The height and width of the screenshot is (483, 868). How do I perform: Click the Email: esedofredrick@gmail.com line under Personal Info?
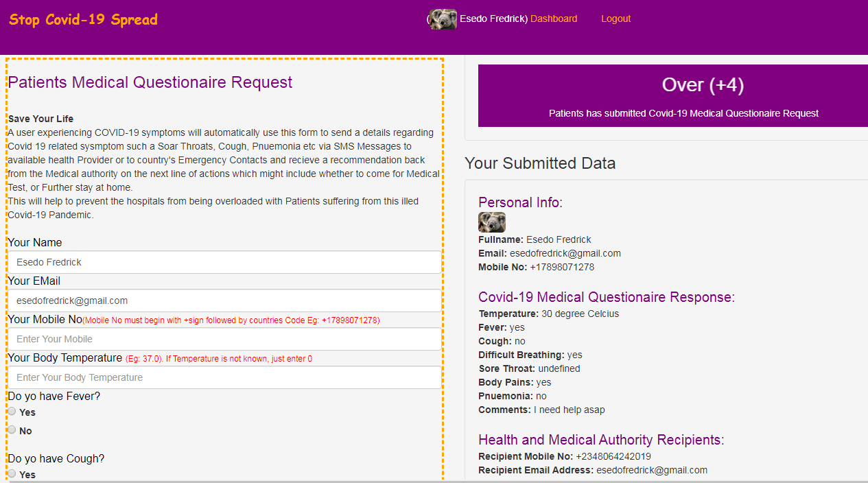[550, 253]
